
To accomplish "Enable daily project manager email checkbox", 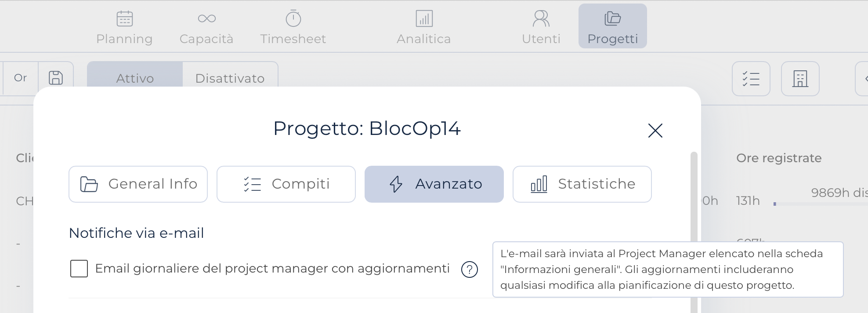I will click(x=79, y=269).
